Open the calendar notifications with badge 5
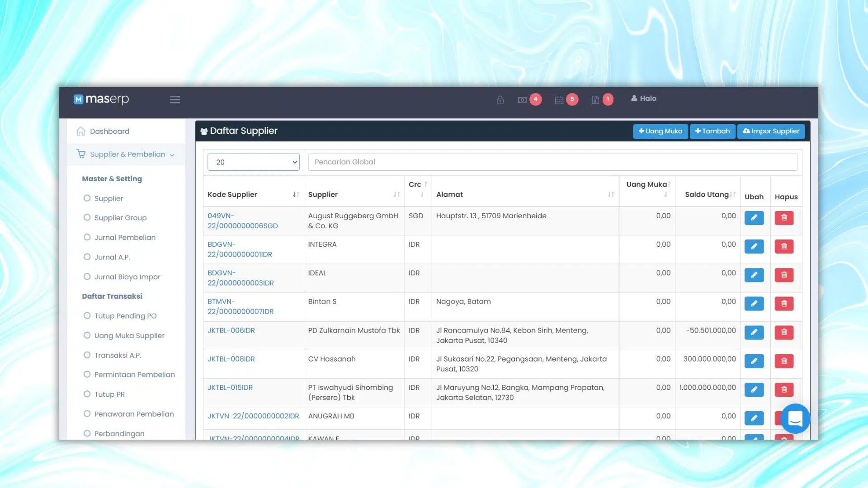The width and height of the screenshot is (868, 488). coord(566,99)
